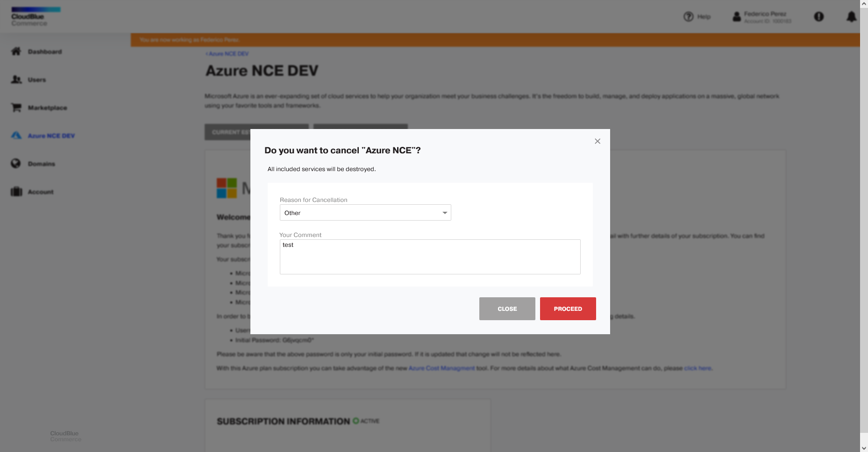This screenshot has width=868, height=452.
Task: Open the Federico Perez account menu
Action: point(767,17)
